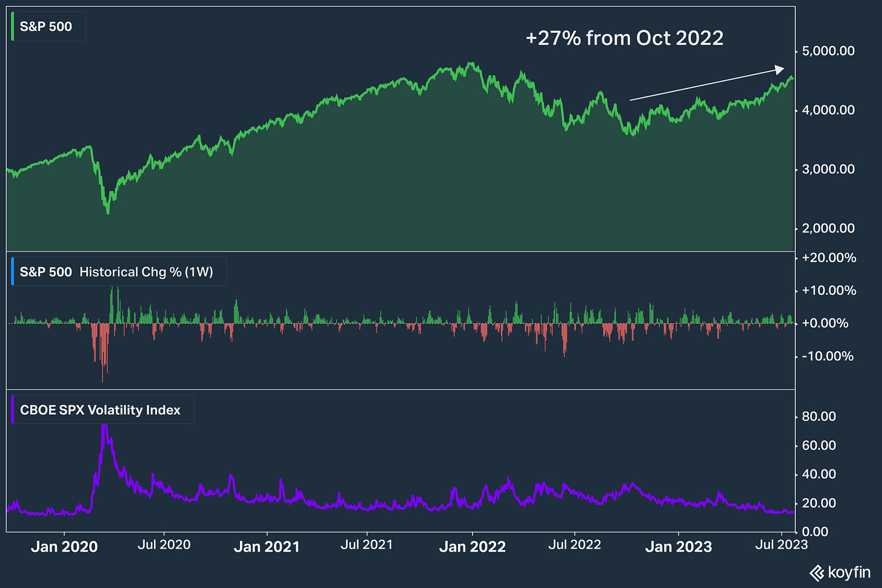This screenshot has height=588, width=882.
Task: Click the 20.00 volatility axis label
Action: pos(819,503)
